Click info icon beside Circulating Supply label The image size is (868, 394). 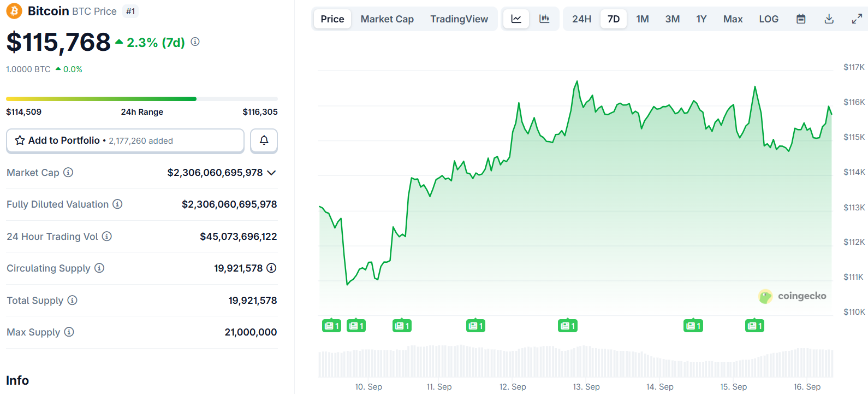click(99, 268)
